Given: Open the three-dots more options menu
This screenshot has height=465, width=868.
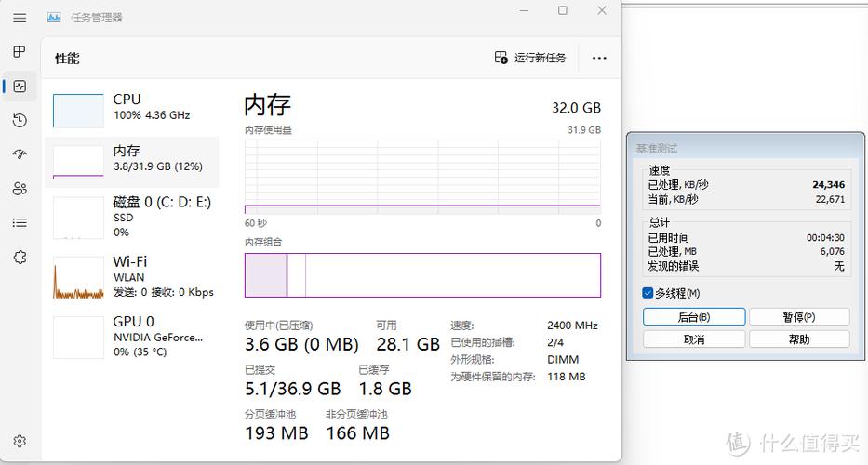Looking at the screenshot, I should point(599,58).
